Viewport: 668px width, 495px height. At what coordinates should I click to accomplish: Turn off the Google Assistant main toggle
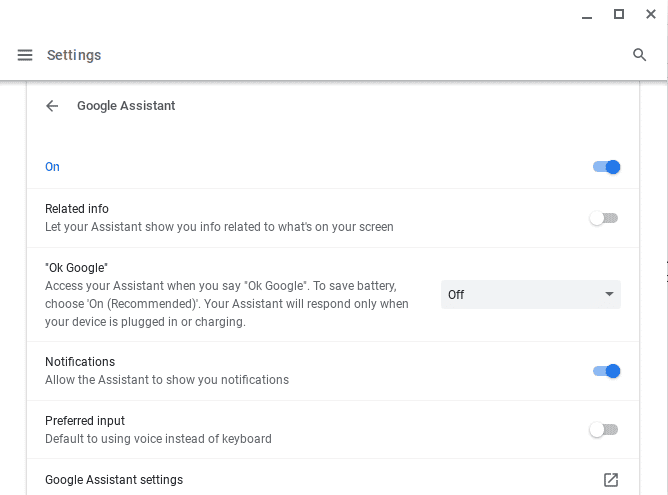click(606, 167)
